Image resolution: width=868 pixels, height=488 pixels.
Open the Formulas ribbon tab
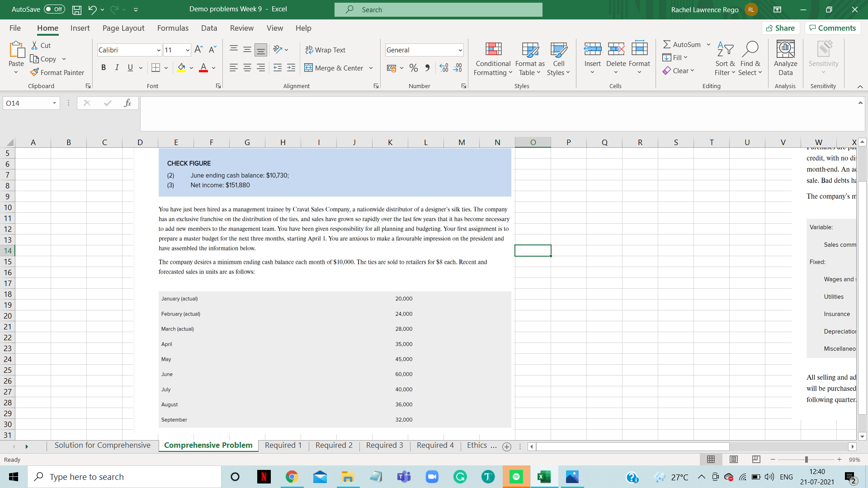(x=173, y=28)
